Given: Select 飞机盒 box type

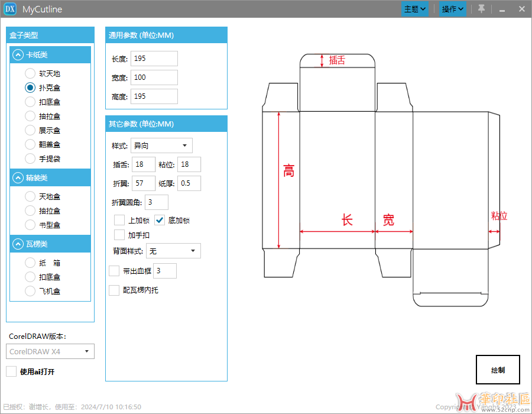Looking at the screenshot, I should tap(30, 291).
